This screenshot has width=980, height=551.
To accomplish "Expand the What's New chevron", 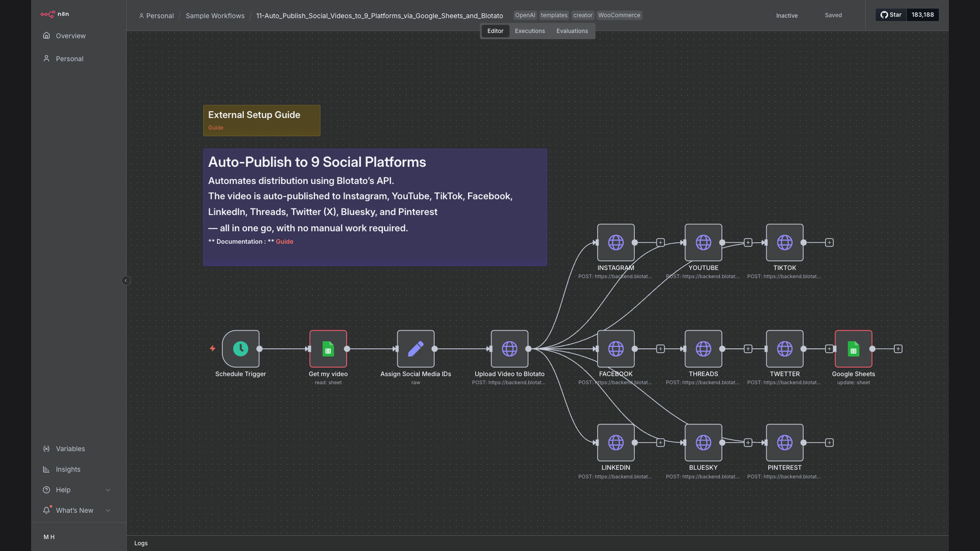I will coord(108,510).
